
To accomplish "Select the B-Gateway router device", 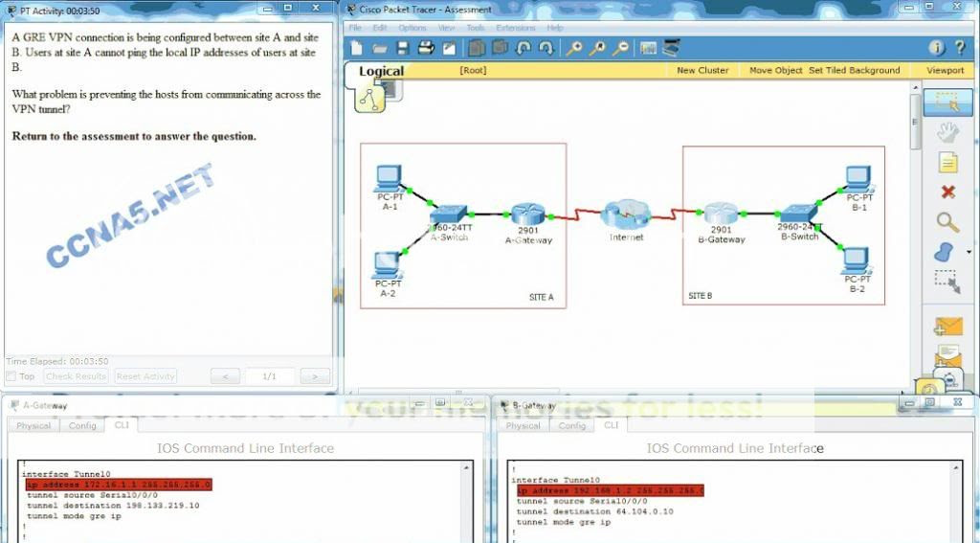I will coord(721,214).
